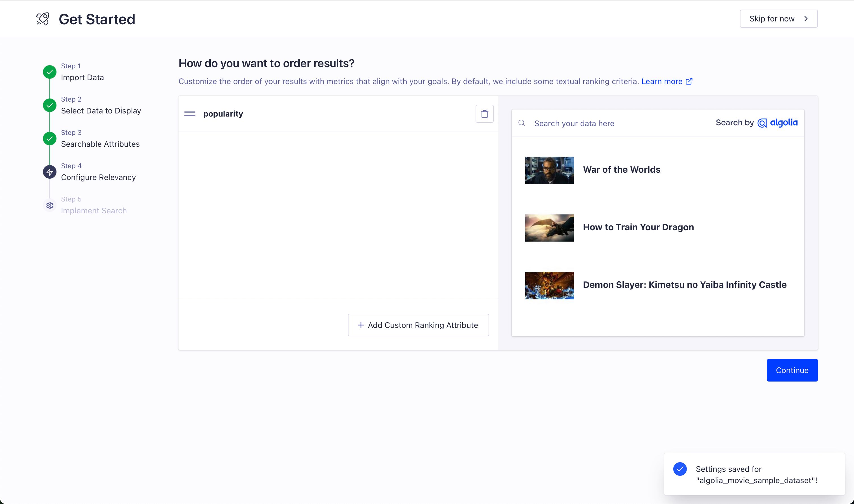Viewport: 854px width, 504px height.
Task: Click the Step 2 green checkmark icon
Action: pyautogui.click(x=50, y=105)
